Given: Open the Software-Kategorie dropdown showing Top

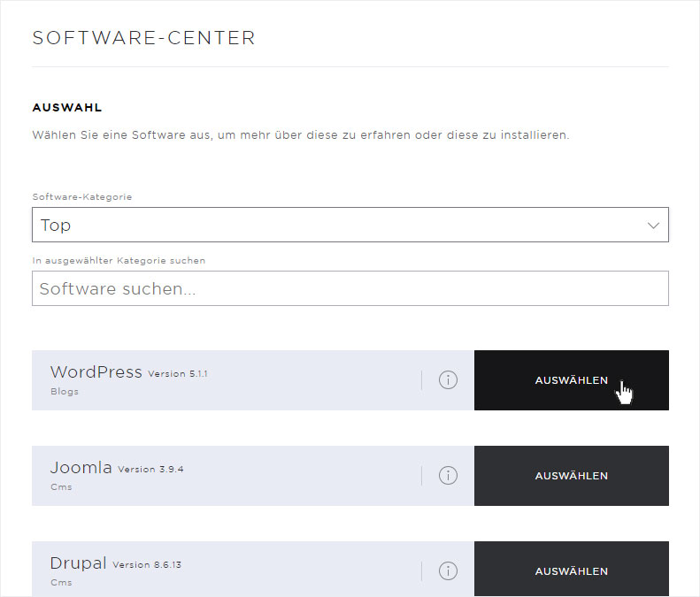Looking at the screenshot, I should [350, 225].
